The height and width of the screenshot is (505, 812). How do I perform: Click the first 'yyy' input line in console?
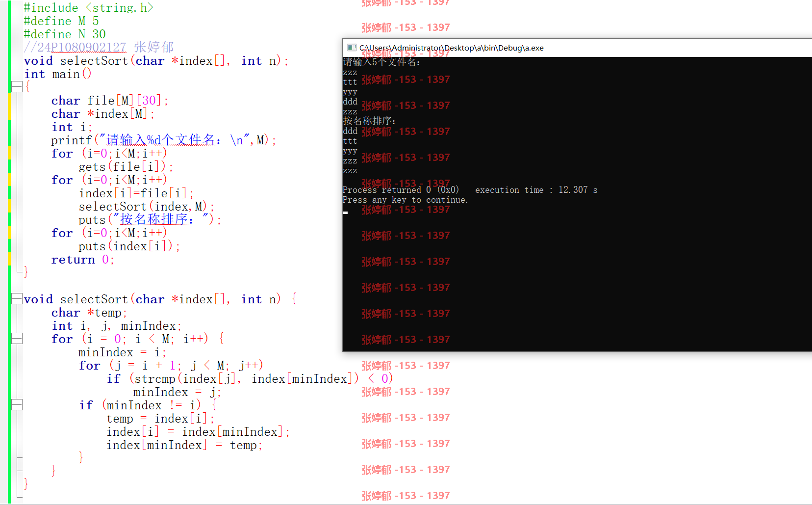tap(350, 92)
